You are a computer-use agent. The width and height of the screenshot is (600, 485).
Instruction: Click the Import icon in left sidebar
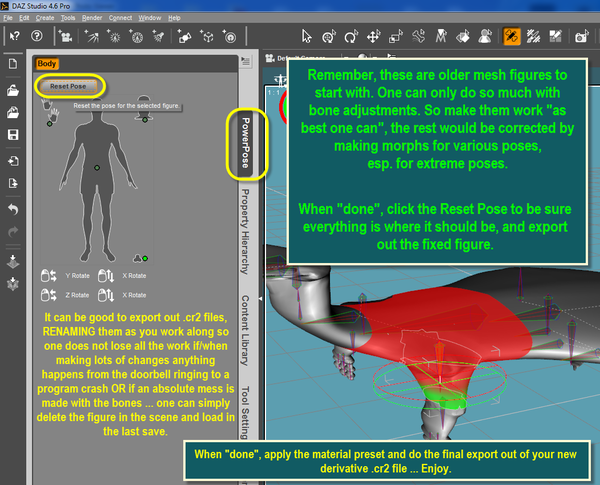point(13,161)
